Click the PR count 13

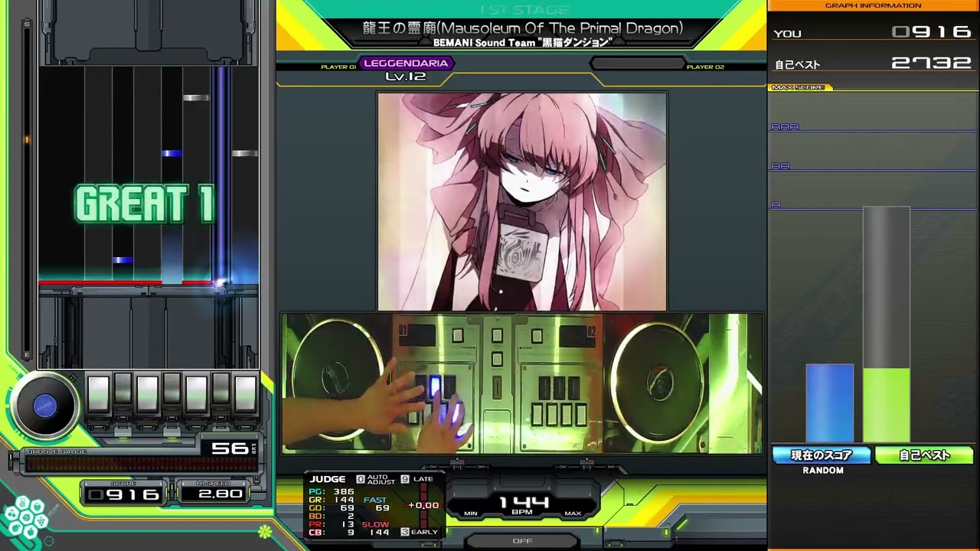348,524
